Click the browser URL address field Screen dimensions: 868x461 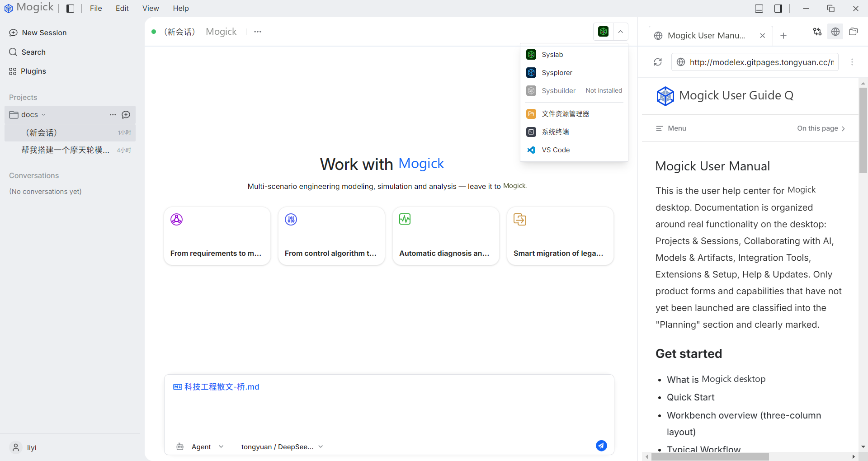tap(755, 62)
